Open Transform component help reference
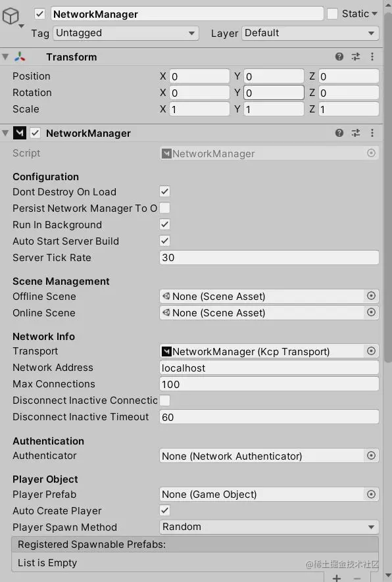The height and width of the screenshot is (582, 392). [339, 57]
